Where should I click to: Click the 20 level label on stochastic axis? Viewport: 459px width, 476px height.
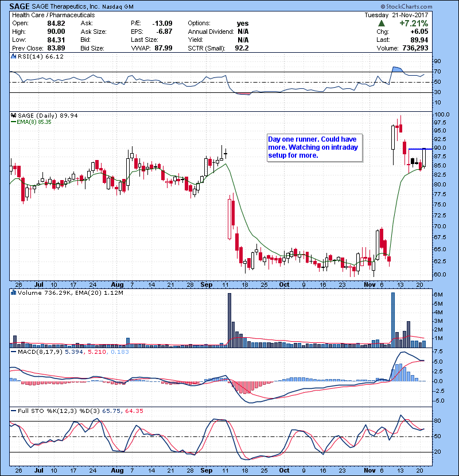(x=437, y=452)
